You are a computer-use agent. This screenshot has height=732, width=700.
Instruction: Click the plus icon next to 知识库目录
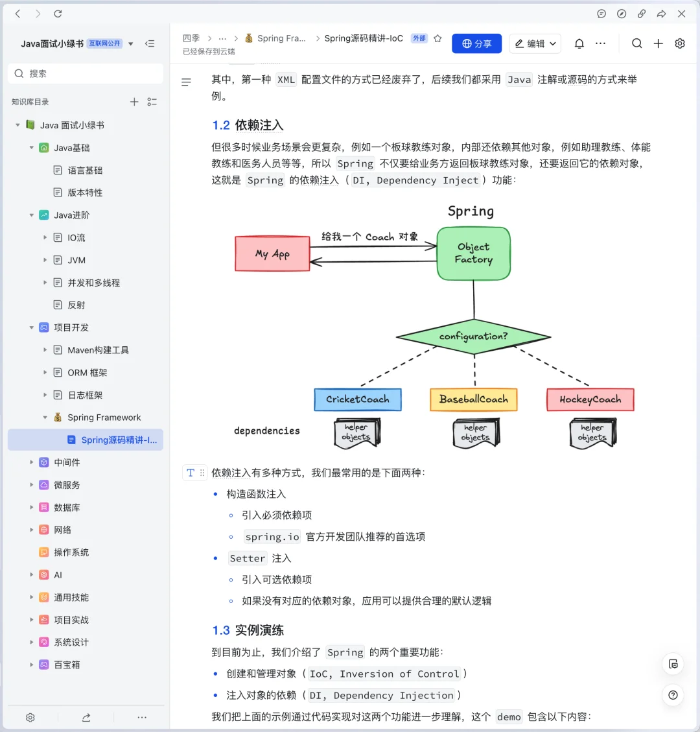tap(134, 102)
